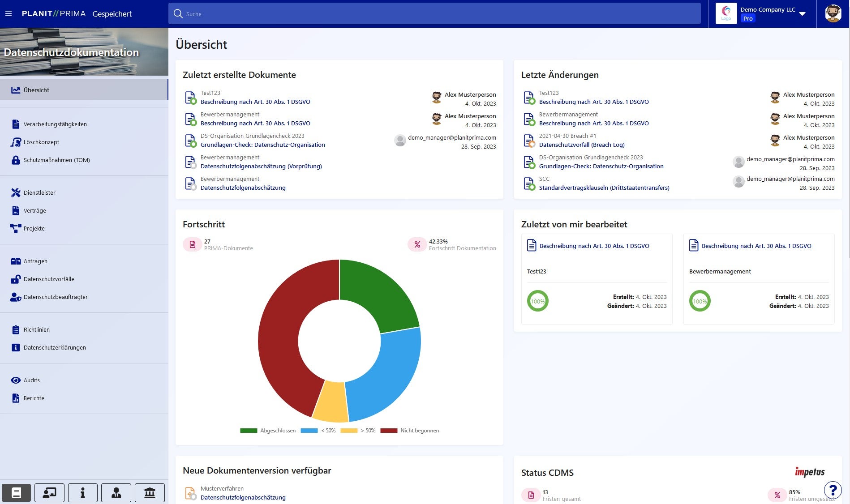
Task: Open Datenschutzvorfall (Breach Log) document link
Action: point(581,145)
